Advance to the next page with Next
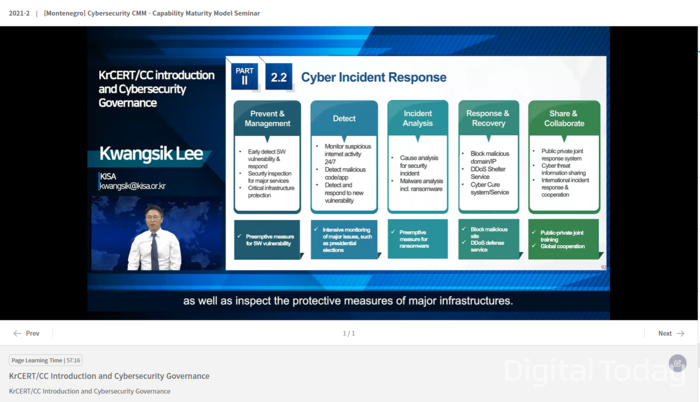This screenshot has height=402, width=700. point(665,333)
